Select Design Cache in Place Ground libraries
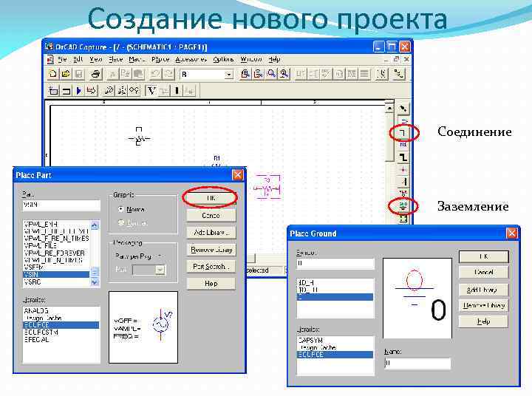532x399 pixels. 335,347
